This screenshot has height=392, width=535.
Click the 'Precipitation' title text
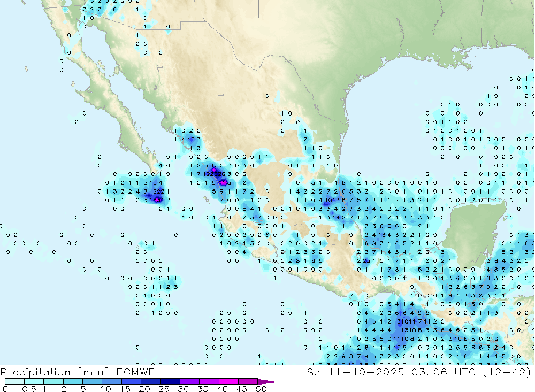point(35,372)
